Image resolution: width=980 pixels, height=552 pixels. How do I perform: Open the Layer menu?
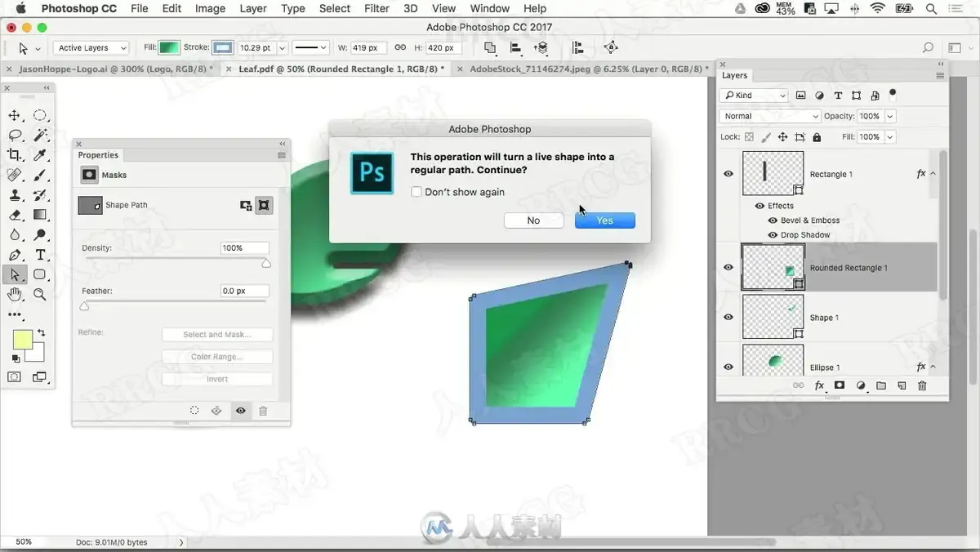(253, 8)
